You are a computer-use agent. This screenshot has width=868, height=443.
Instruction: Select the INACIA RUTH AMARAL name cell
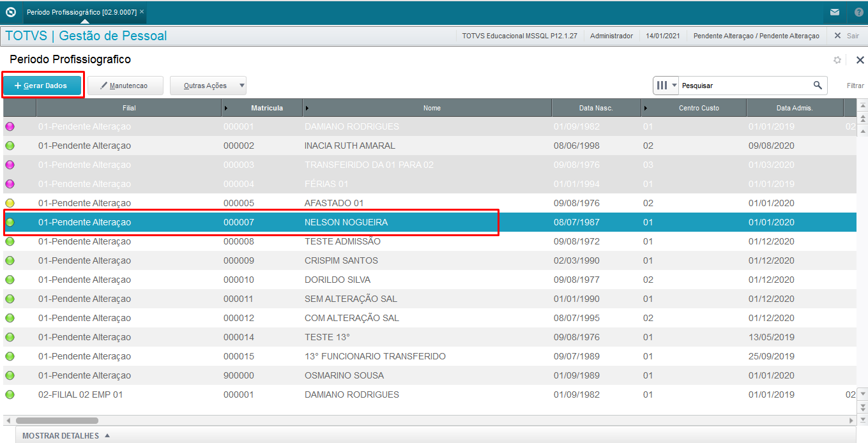pos(350,146)
